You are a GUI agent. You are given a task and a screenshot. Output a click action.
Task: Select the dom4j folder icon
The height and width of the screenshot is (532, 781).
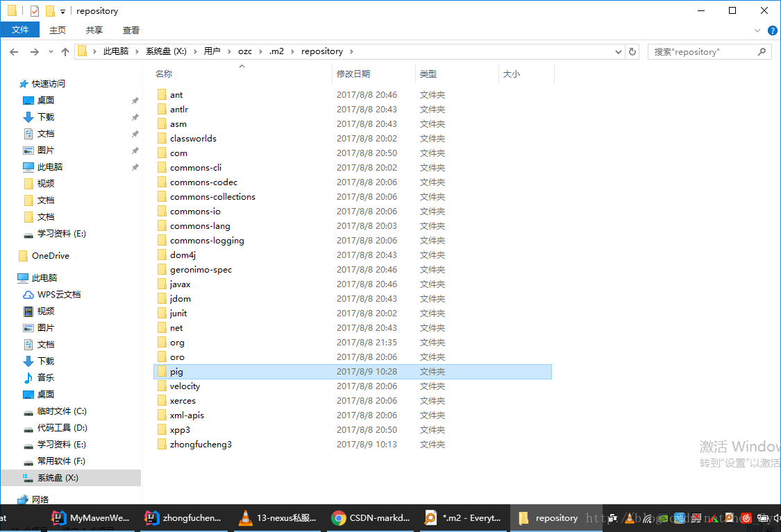(161, 255)
